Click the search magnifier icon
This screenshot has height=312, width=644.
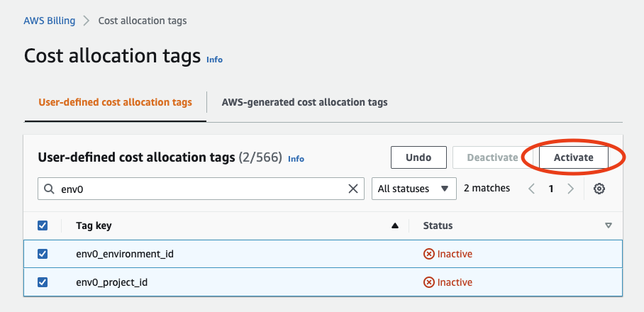coord(49,189)
